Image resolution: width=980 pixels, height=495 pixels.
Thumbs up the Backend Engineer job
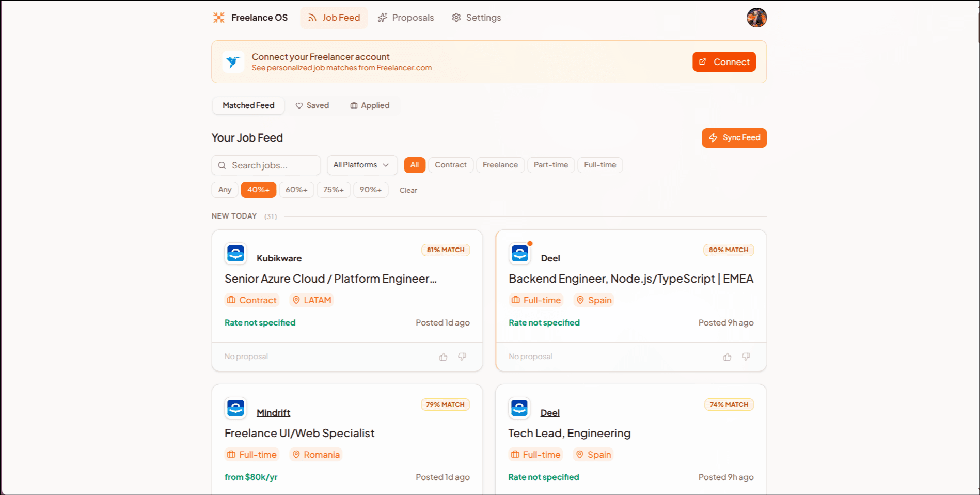click(x=727, y=357)
